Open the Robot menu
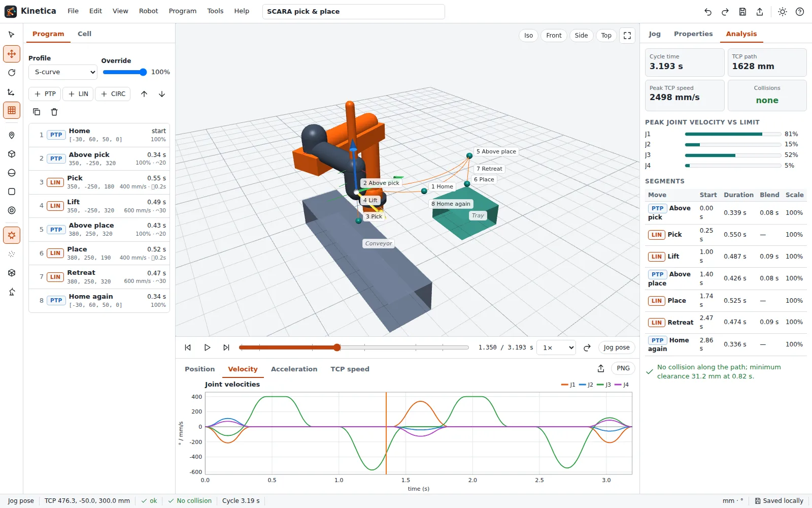This screenshot has height=508, width=812. pos(149,11)
